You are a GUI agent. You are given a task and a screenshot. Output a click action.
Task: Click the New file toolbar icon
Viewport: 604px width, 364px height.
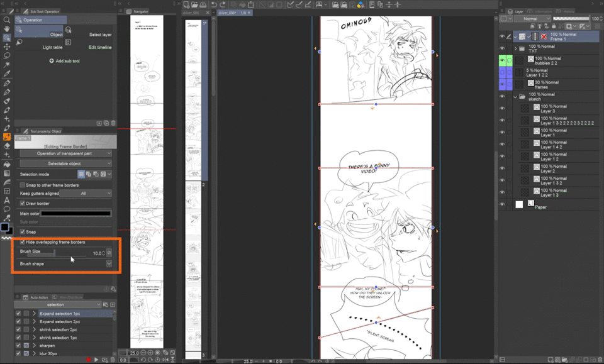pos(186,4)
